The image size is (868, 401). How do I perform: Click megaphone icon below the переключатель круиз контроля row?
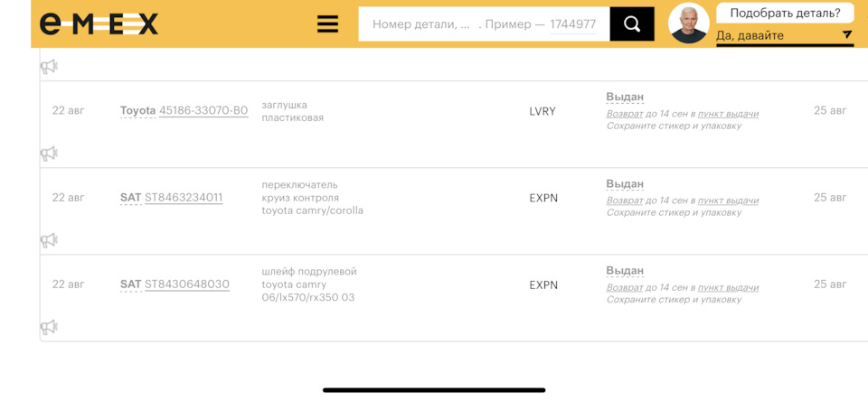tap(49, 240)
